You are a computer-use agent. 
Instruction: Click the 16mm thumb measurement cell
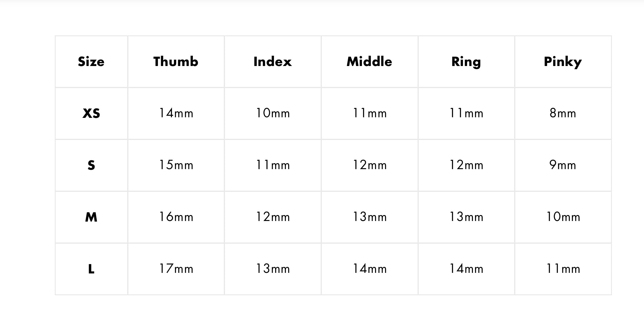[x=176, y=217]
